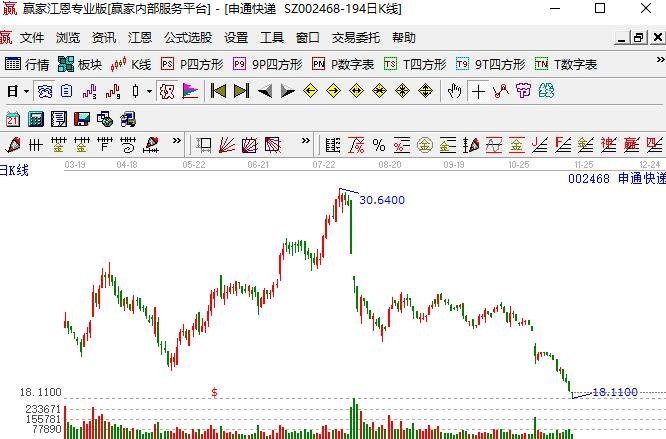Switch to the K线 chart view
The width and height of the screenshot is (666, 439).
pyautogui.click(x=130, y=65)
